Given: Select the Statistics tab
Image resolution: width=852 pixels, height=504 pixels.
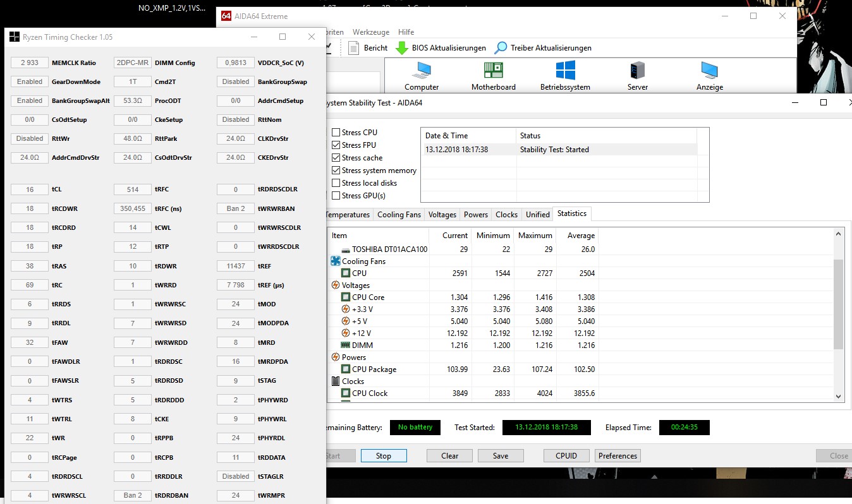Looking at the screenshot, I should 572,213.
